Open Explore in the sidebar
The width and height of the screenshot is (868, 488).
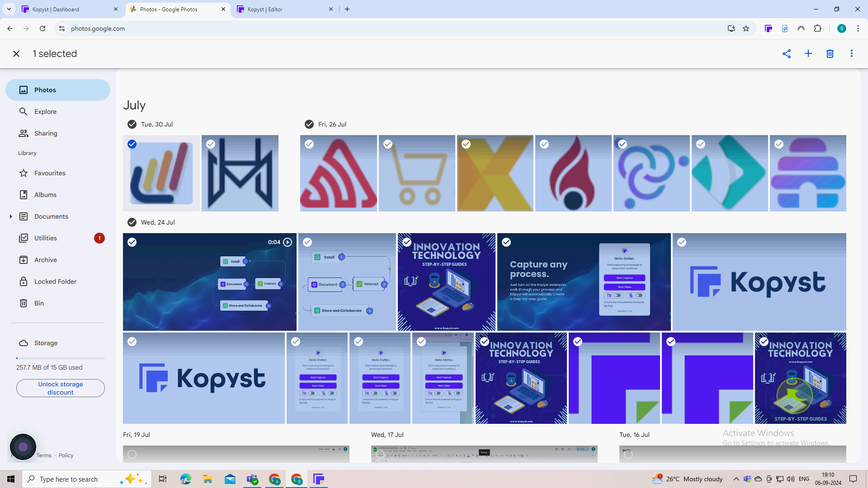58,112
